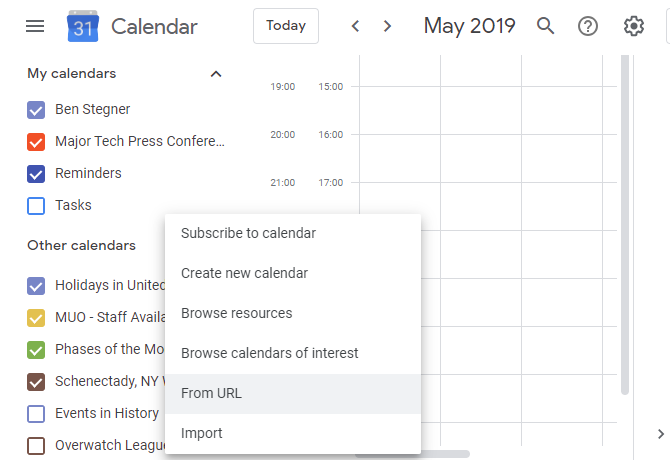Enable the Tasks calendar checkbox
Screen dimensions: 670x460
(x=36, y=206)
